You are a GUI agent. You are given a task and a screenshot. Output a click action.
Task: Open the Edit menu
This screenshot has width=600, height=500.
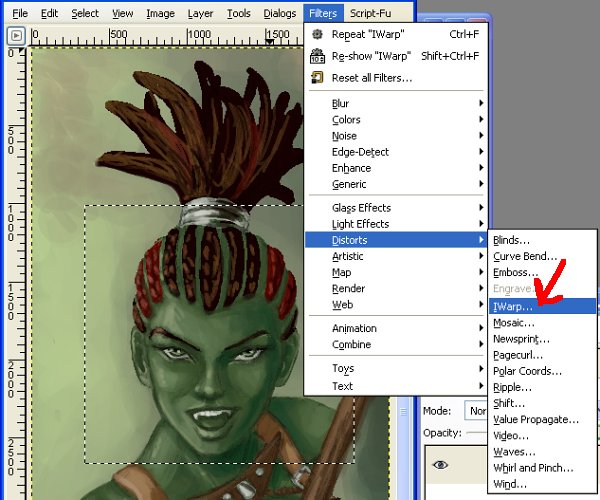(x=49, y=13)
